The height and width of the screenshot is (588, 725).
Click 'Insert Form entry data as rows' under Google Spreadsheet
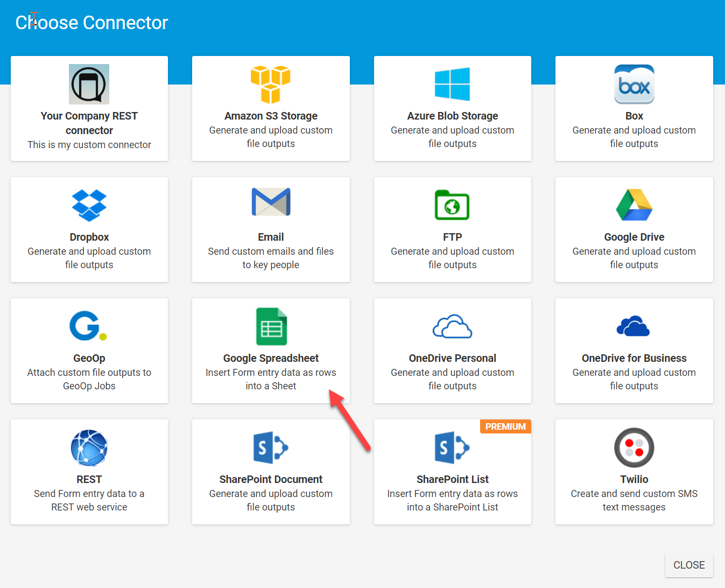click(x=271, y=373)
